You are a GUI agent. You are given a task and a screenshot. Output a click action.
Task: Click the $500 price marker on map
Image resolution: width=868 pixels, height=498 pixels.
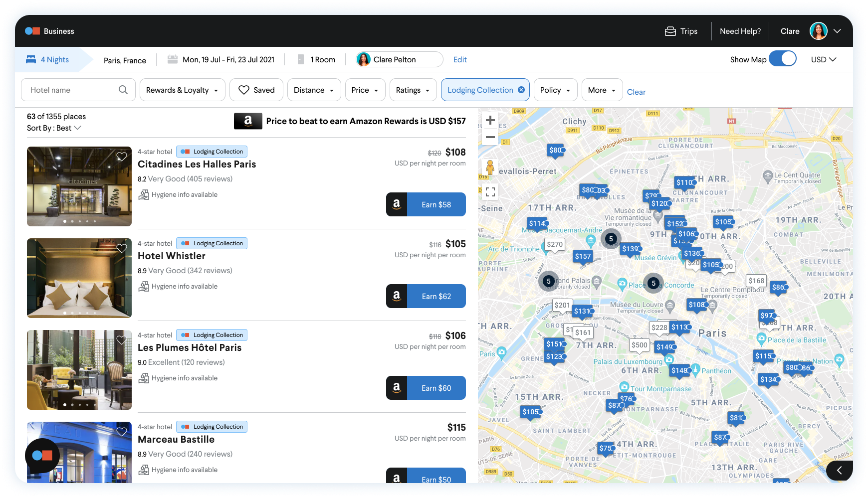[639, 345]
